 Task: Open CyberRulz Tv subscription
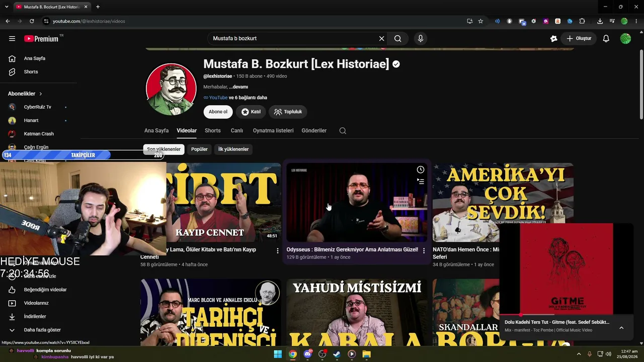click(x=38, y=107)
